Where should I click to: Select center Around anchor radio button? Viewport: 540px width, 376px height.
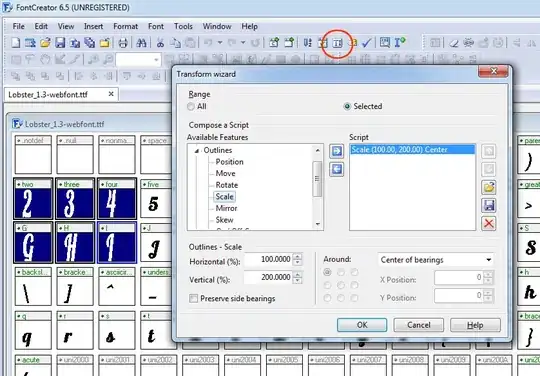coord(341,285)
